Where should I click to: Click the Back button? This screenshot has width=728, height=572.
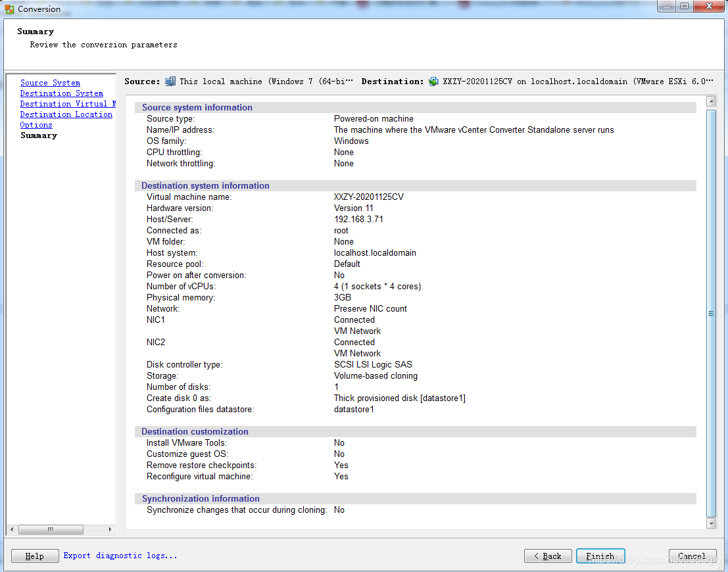pos(548,556)
